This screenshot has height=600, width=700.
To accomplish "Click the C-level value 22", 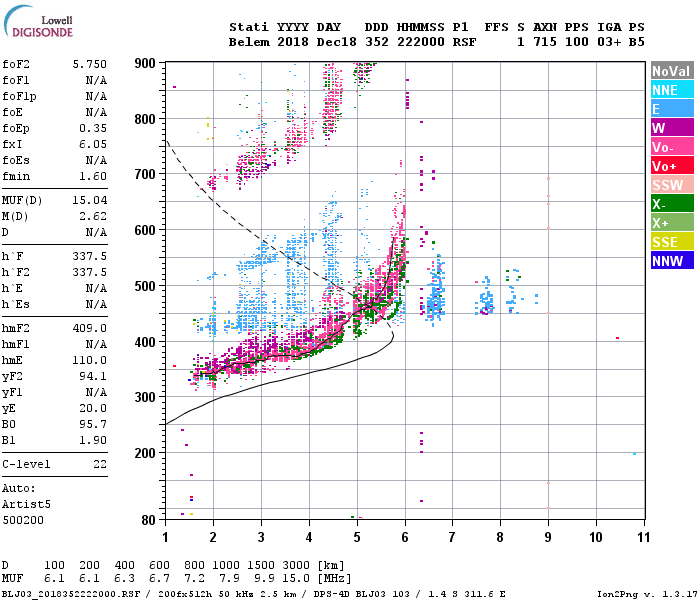I will 100,464.
